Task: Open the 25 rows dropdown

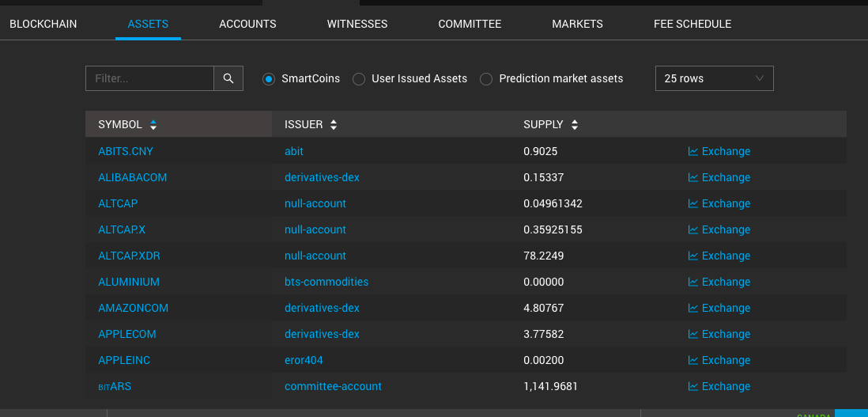Action: coord(714,78)
